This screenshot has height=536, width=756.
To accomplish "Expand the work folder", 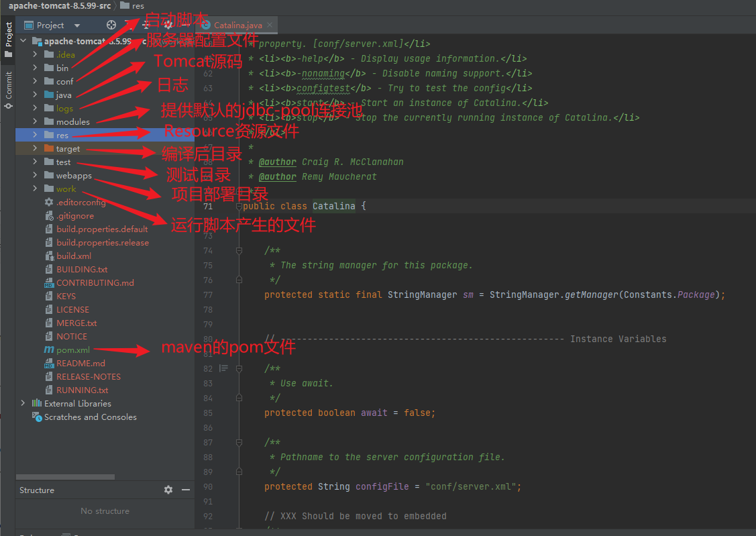I will point(35,189).
